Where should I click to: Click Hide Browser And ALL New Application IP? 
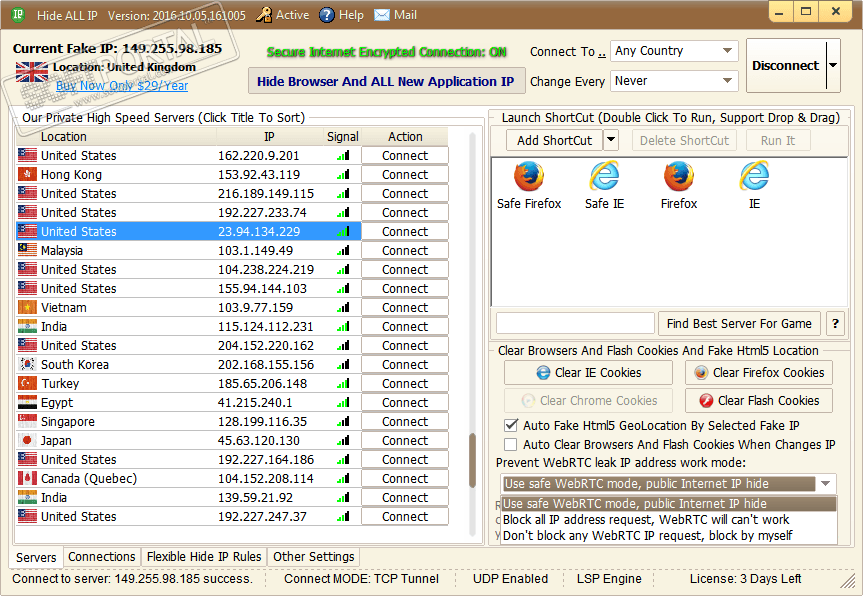coord(386,81)
